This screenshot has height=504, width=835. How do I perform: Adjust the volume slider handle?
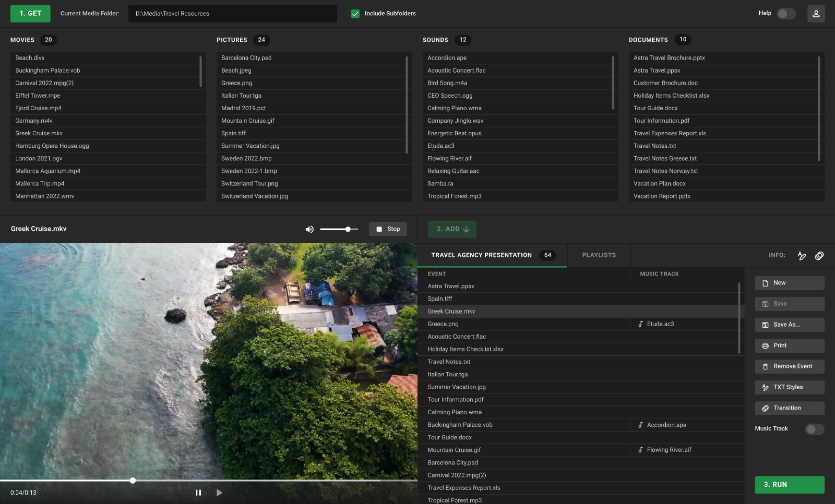(348, 229)
